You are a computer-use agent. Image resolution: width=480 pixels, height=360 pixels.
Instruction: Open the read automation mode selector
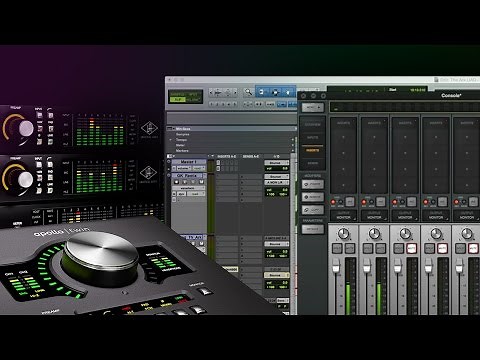coord(196,194)
